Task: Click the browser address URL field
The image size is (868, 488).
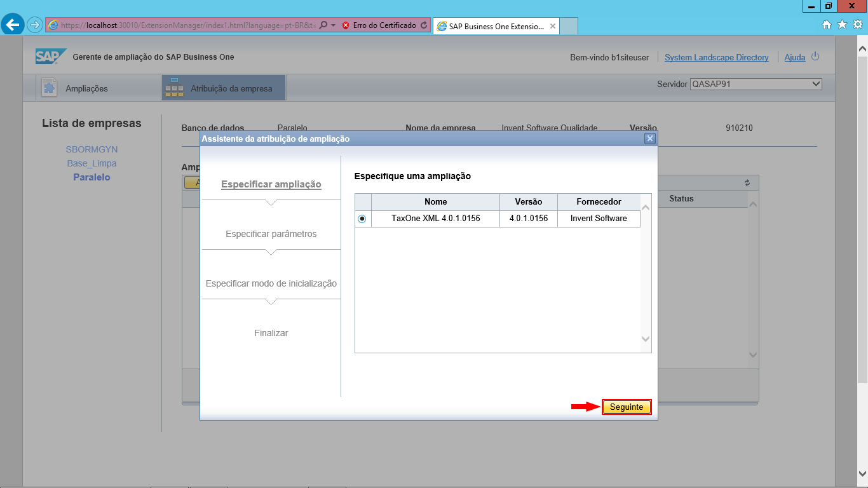Action: (189, 25)
